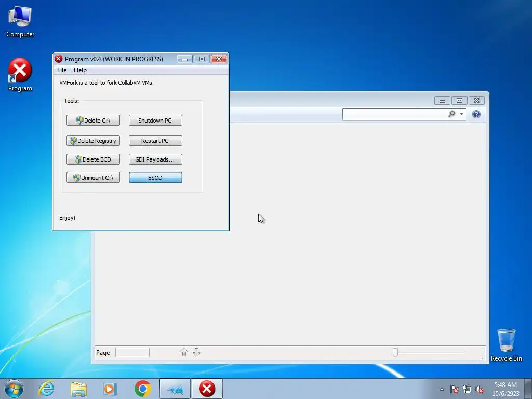Screen dimensions: 532x399
Task: Minimize the Program v0.4 window
Action: [184, 59]
